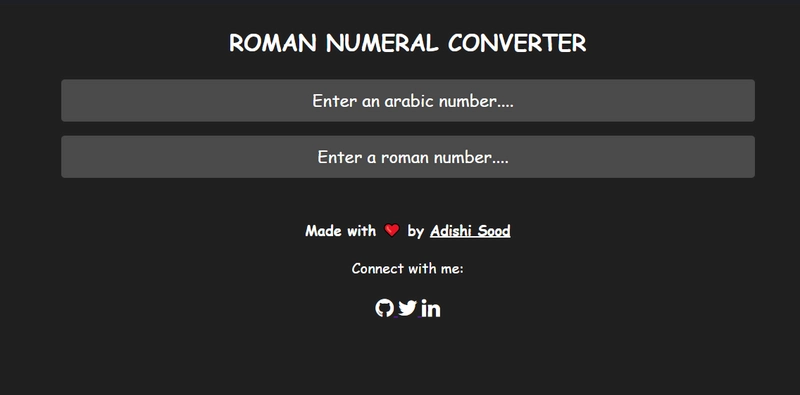Click the "Made with" footer text
Screen dimensions: 800x395
pyautogui.click(x=340, y=231)
